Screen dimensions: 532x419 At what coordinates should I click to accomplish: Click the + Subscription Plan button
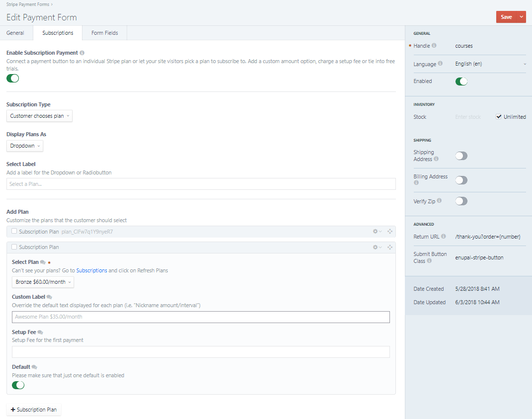coord(34,410)
